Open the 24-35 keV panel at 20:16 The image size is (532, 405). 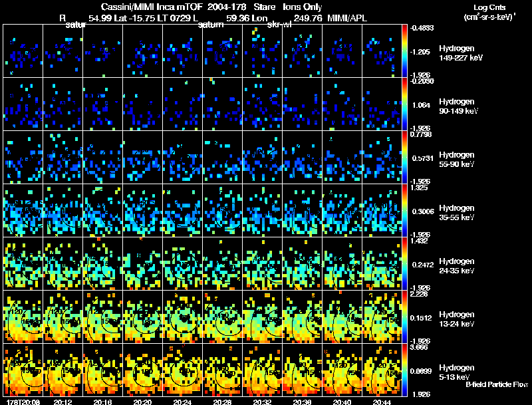tap(103, 263)
